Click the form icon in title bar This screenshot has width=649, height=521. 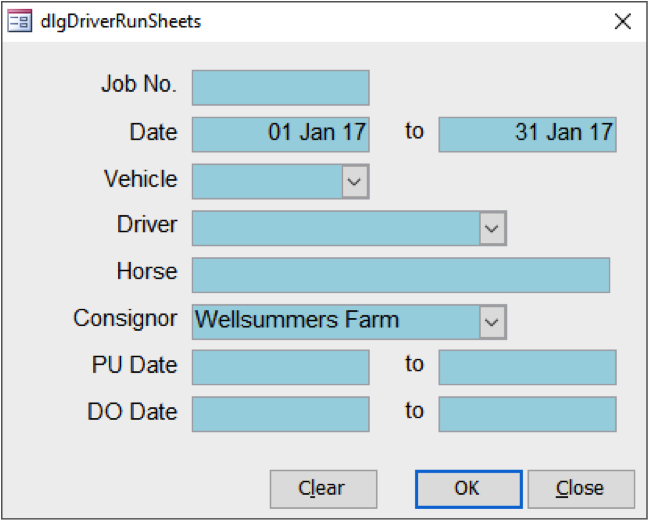[x=19, y=21]
